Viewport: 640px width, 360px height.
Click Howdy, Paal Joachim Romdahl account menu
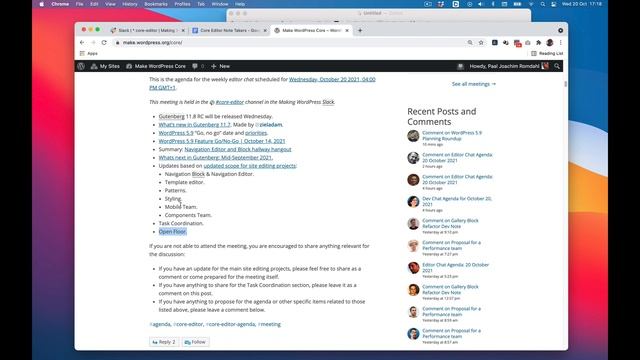point(509,66)
